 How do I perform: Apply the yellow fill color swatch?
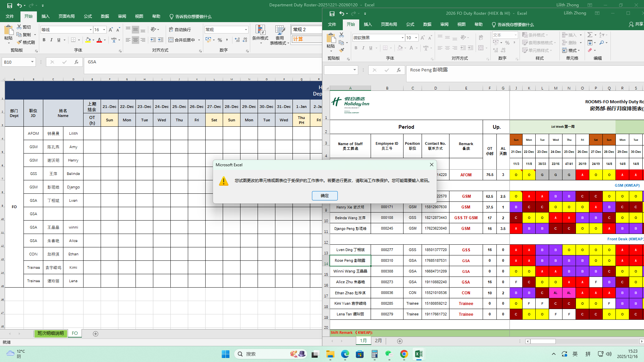pyautogui.click(x=88, y=40)
